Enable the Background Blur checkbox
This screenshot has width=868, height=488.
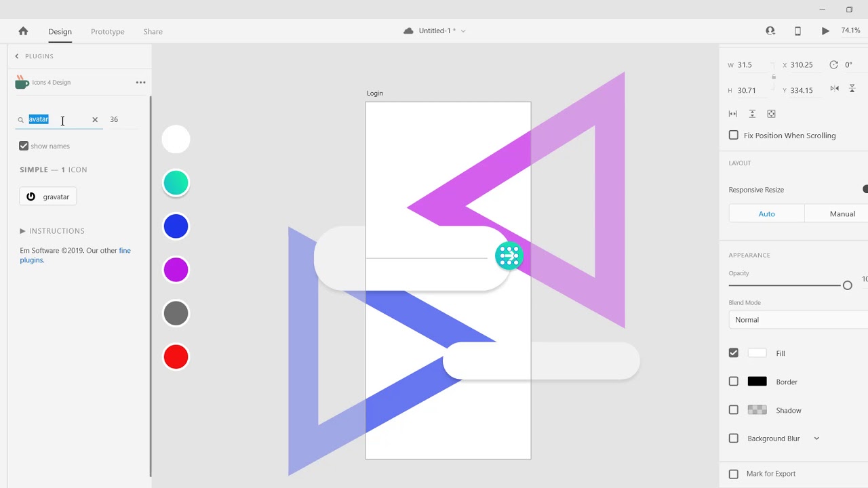(x=734, y=439)
